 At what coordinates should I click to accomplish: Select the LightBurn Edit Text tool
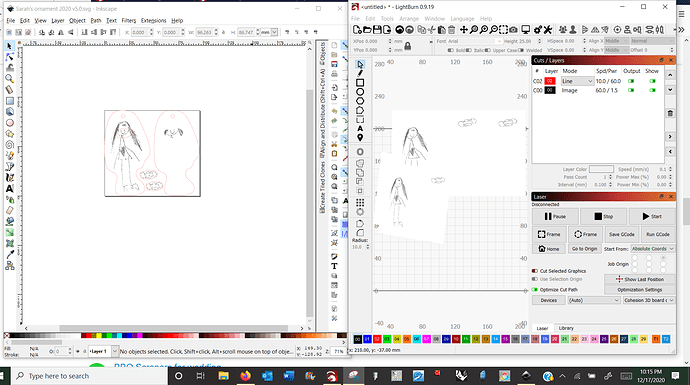coord(360,128)
